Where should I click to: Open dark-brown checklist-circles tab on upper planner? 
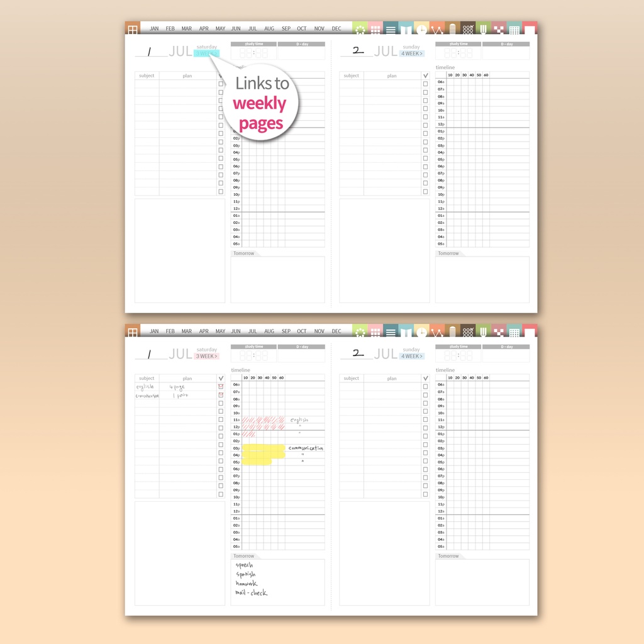pos(468,28)
